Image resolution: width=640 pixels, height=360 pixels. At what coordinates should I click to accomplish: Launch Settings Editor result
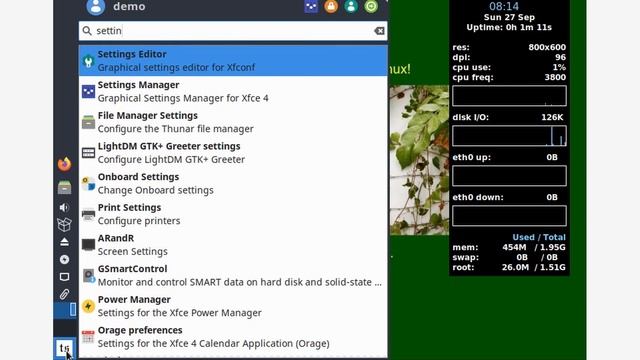(233, 60)
